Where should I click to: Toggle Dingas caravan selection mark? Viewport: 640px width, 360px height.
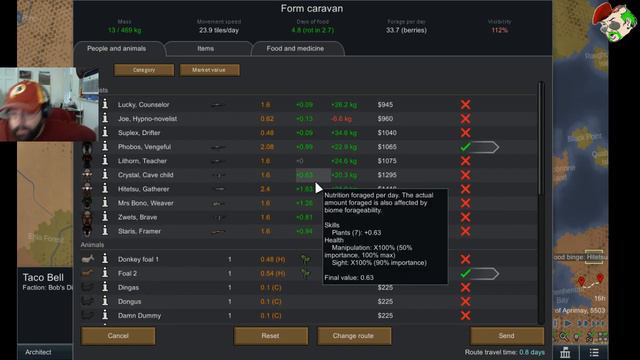[x=465, y=287]
